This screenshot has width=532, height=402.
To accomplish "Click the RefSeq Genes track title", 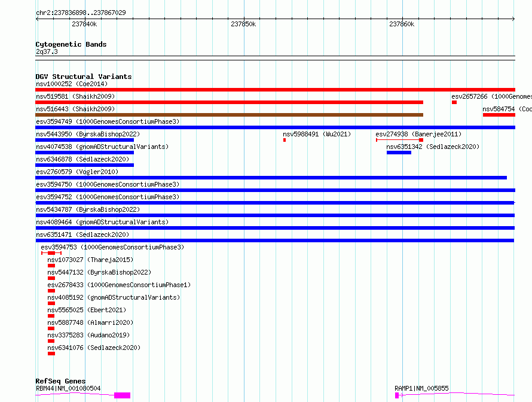I will [60, 381].
